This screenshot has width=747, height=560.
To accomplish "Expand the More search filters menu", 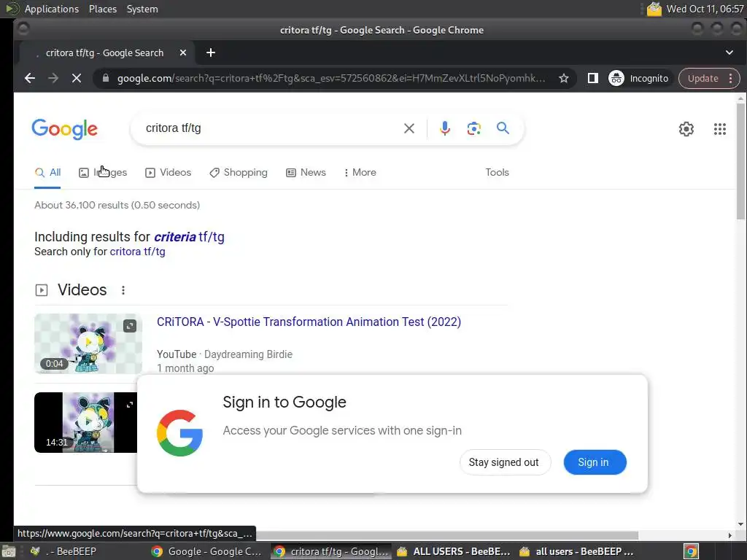I will coord(360,172).
